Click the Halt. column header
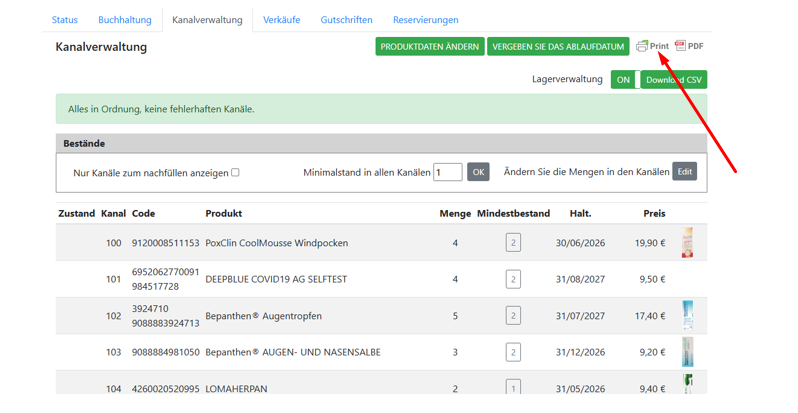798x413 pixels. click(x=580, y=214)
